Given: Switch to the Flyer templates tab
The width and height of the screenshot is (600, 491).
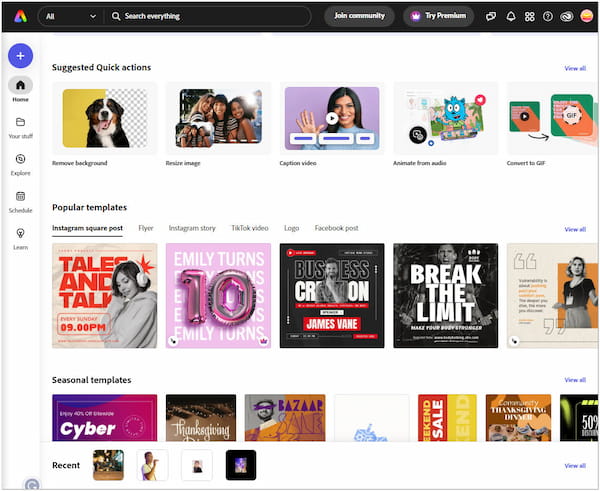Looking at the screenshot, I should (146, 228).
